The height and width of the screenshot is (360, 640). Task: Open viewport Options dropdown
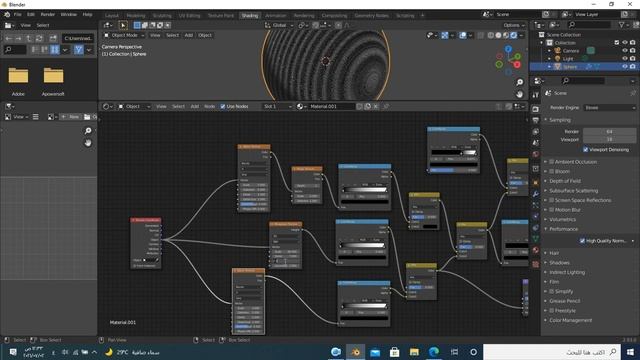[513, 25]
